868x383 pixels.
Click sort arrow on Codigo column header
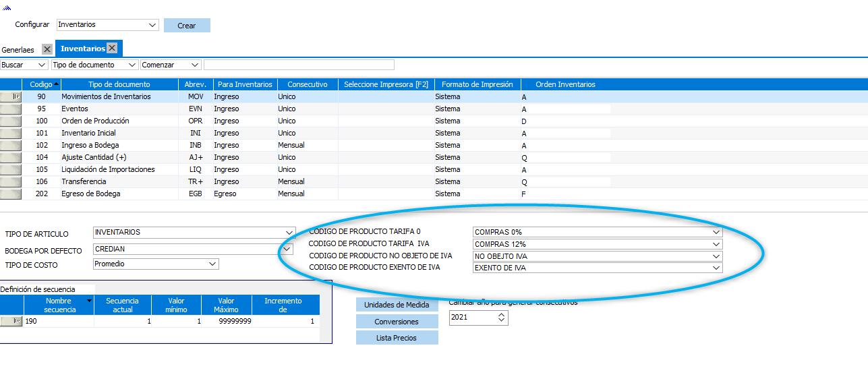coord(56,84)
